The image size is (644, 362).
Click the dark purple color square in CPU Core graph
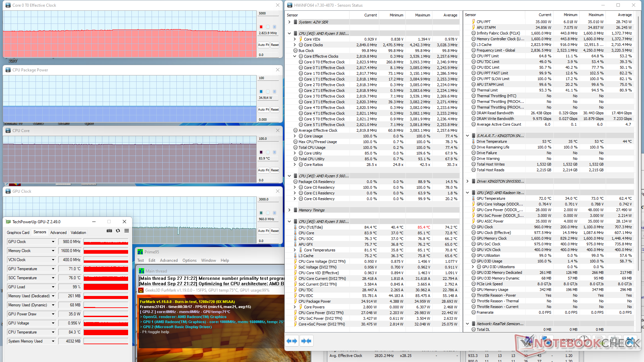point(261,152)
